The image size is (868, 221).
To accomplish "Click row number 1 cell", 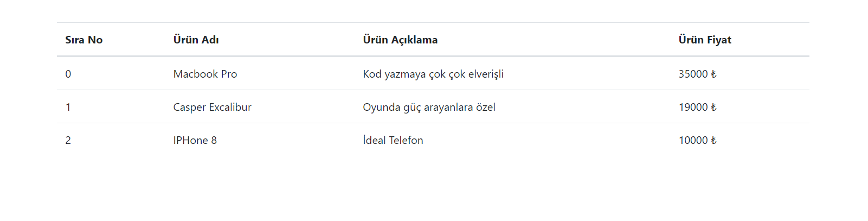I will [68, 107].
